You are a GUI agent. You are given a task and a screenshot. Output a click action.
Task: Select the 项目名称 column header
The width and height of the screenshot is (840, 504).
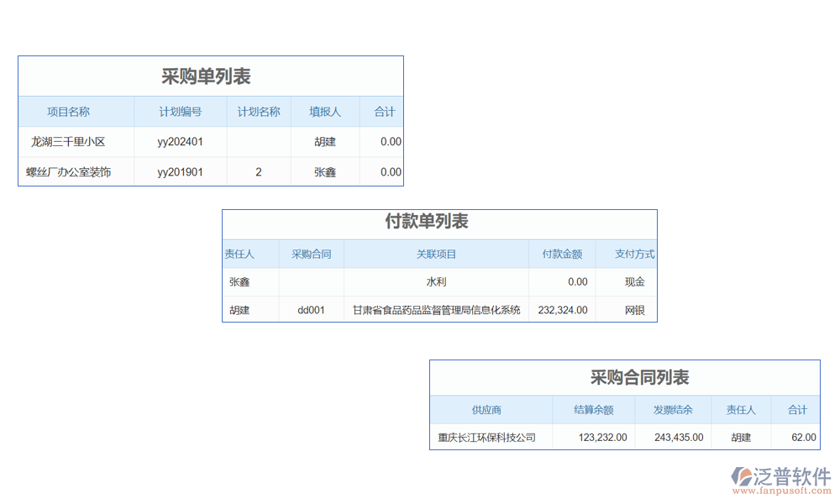click(68, 112)
